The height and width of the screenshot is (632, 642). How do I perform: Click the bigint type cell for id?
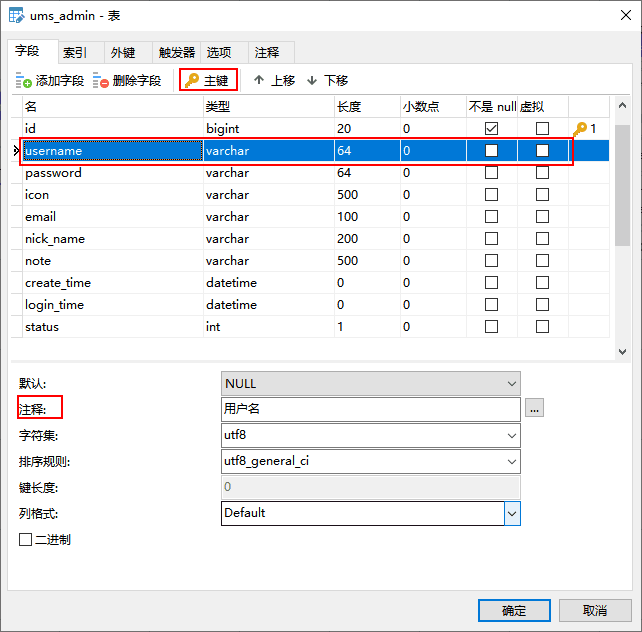pyautogui.click(x=269, y=129)
